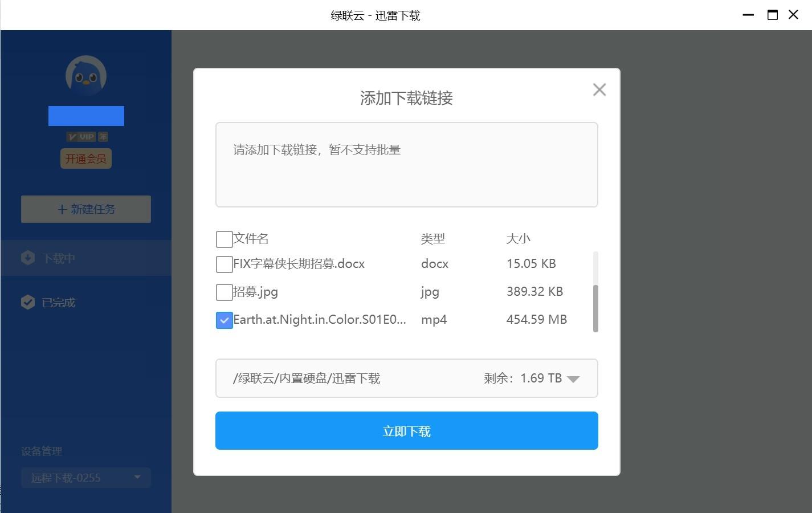This screenshot has width=812, height=513.
Task: Click the plus icon on 新建任务
Action: tap(63, 209)
